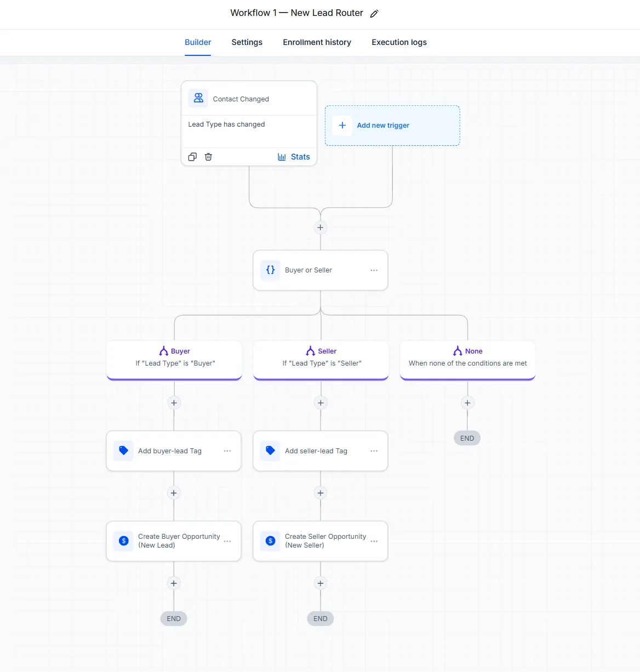Click 'Create Buyer Opportunity (New Lead)' label

coord(179,541)
